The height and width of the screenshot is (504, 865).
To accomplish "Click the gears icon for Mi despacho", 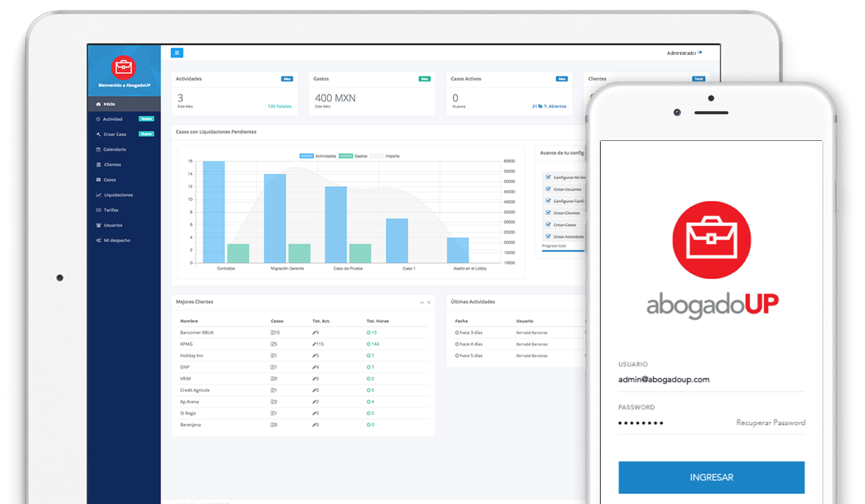I will point(98,241).
